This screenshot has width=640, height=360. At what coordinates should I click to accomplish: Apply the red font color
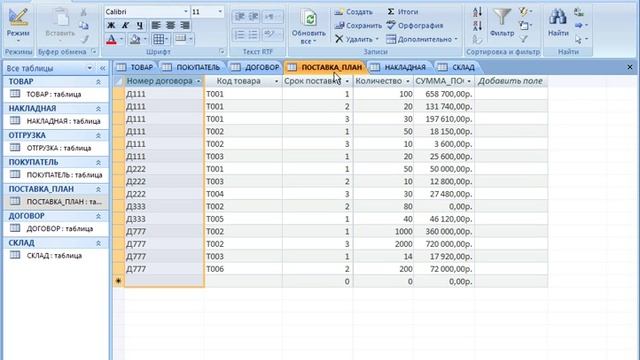111,40
